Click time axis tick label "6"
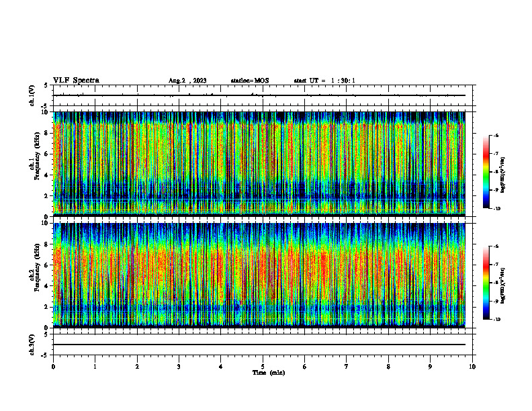Viewport: 532px width, 411px height. (x=305, y=367)
